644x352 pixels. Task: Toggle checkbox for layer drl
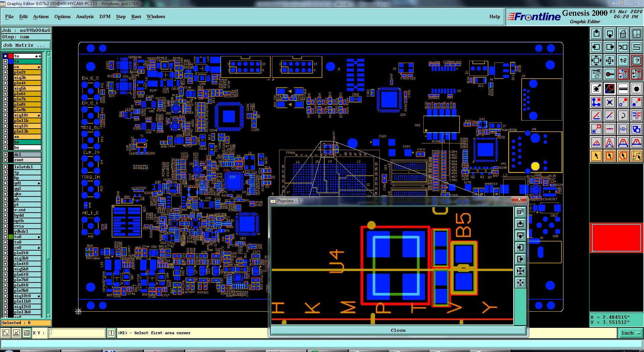tap(5, 155)
